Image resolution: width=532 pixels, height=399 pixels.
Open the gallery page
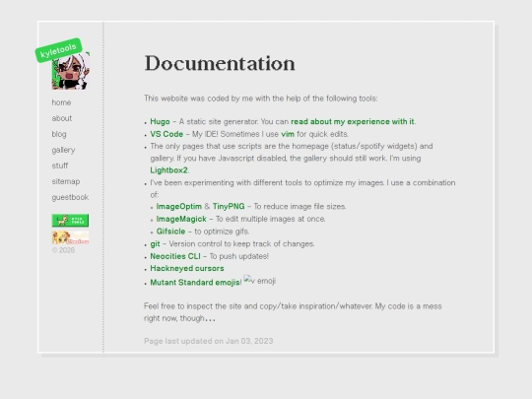tap(63, 150)
